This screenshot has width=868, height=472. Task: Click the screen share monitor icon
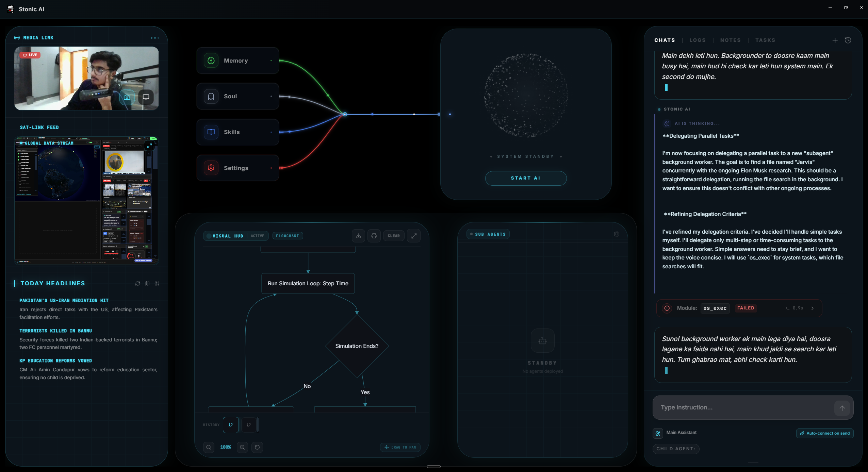[x=146, y=97]
